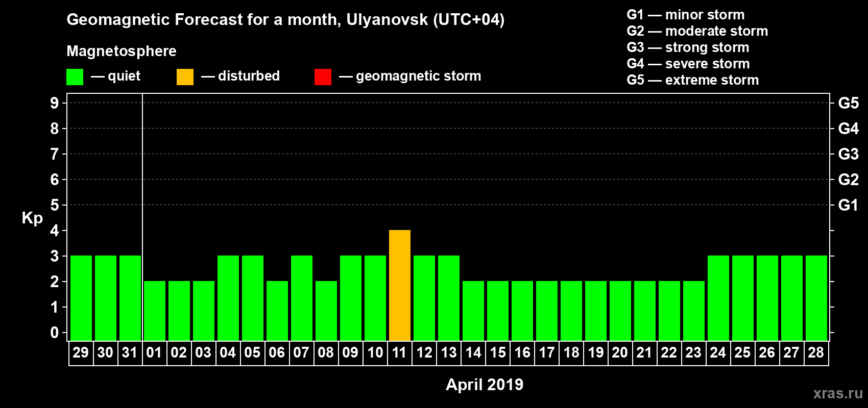Click the '— geomagnetic storm' legend label
Image resolution: width=868 pixels, height=408 pixels.
[x=410, y=76]
